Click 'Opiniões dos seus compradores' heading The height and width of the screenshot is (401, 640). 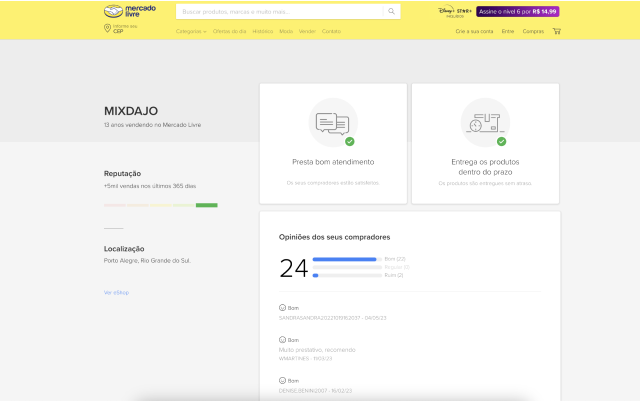tap(334, 237)
